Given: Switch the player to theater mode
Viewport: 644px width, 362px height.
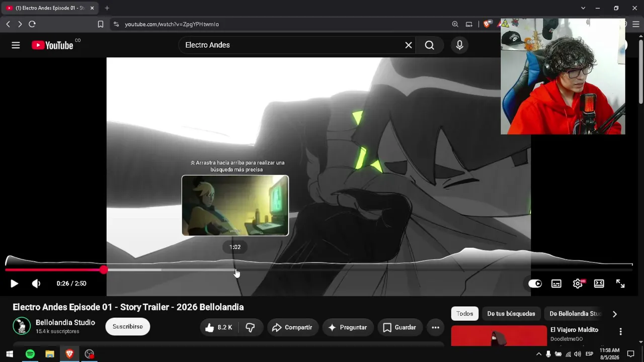Looking at the screenshot, I should [x=599, y=284].
